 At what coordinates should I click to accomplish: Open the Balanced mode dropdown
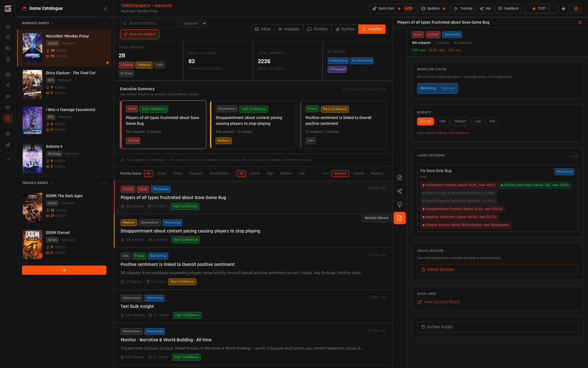pyautogui.click(x=194, y=23)
